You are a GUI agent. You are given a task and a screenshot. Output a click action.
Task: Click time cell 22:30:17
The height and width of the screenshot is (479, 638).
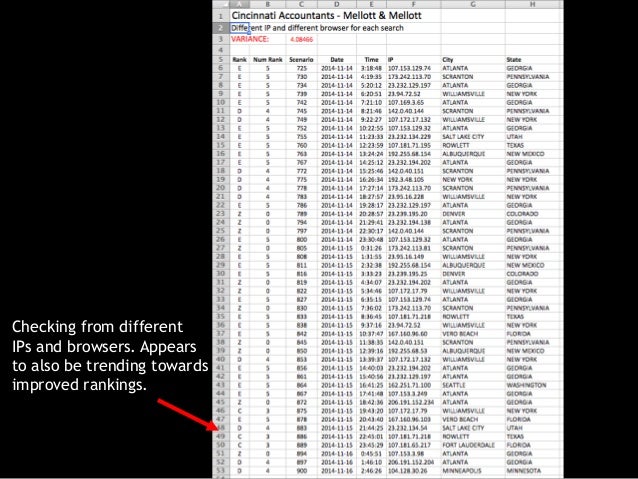click(370, 231)
